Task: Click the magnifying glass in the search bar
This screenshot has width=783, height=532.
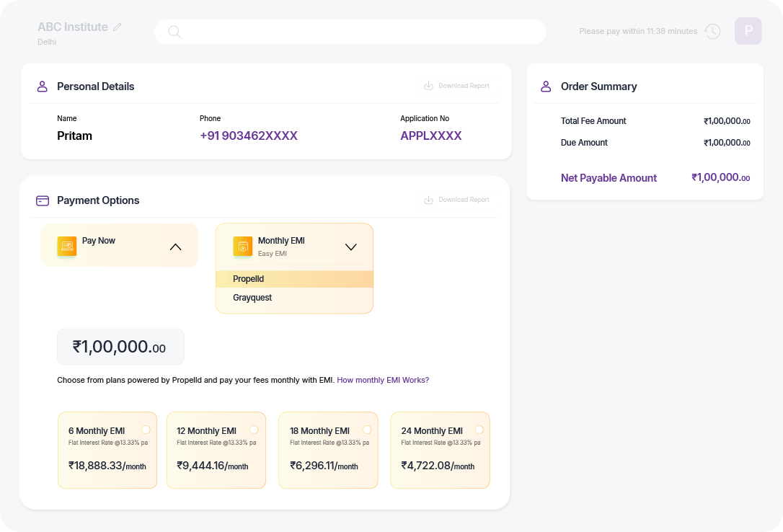Action: (174, 32)
